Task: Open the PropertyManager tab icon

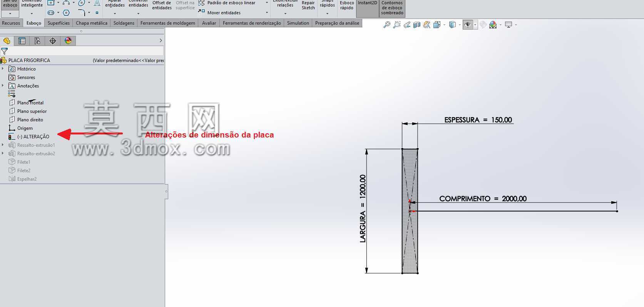Action: [22, 40]
